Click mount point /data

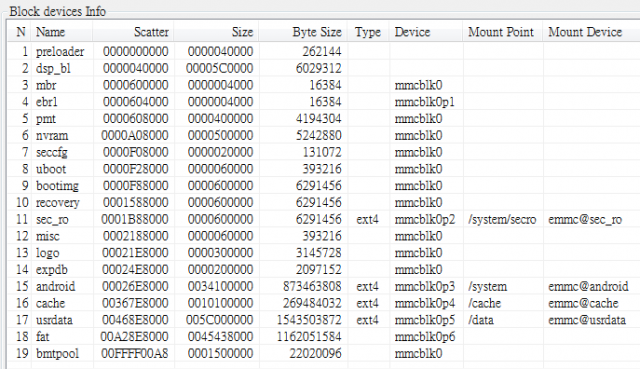pyautogui.click(x=481, y=320)
